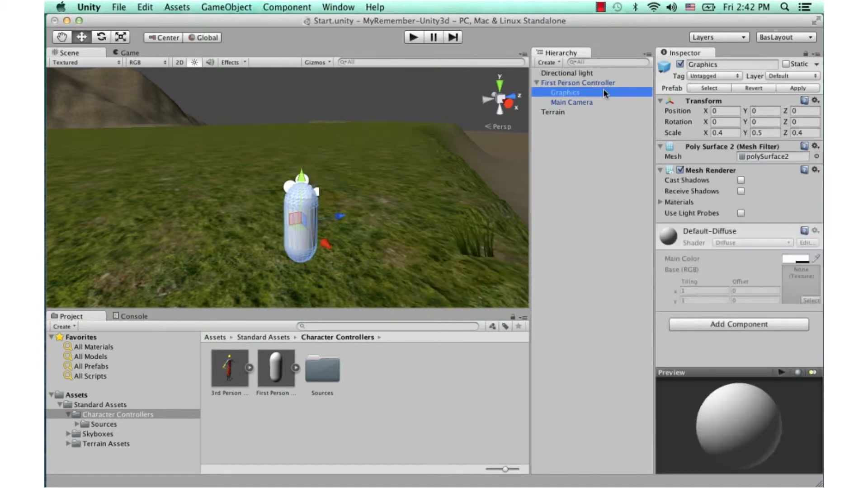Screen dimensions: 868x488
Task: Collapse First Person Controller in Hierarchy
Action: pyautogui.click(x=537, y=83)
